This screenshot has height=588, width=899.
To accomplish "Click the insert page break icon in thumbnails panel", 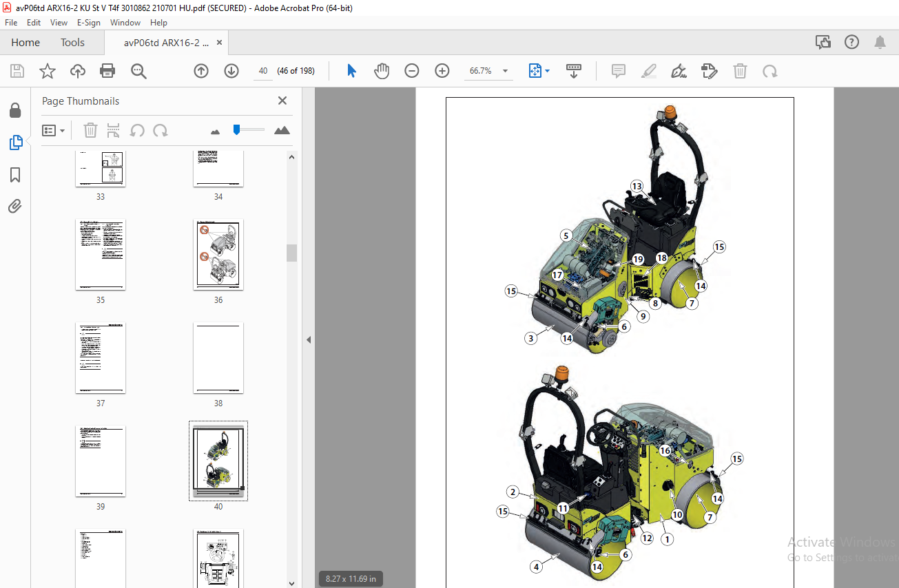I will point(114,130).
